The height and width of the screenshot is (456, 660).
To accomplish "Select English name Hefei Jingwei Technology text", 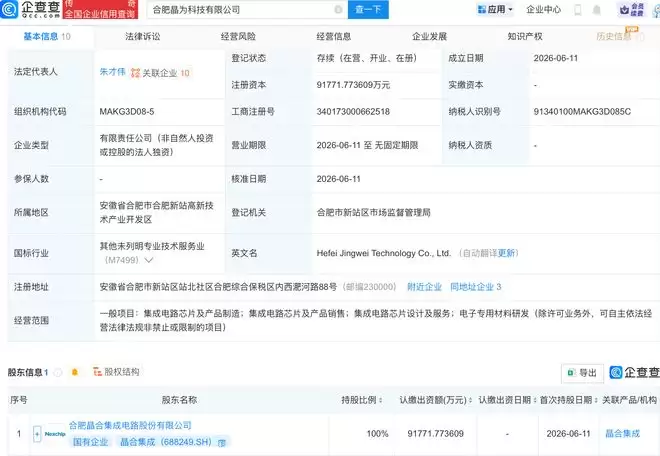I will 383,253.
